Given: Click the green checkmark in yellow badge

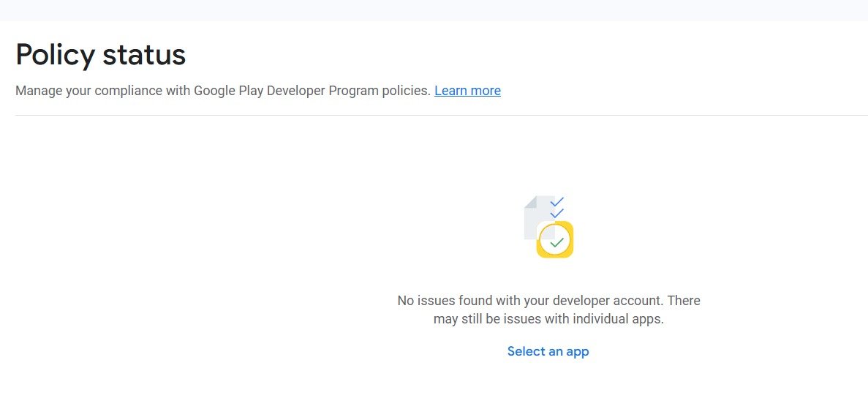Looking at the screenshot, I should click(557, 242).
